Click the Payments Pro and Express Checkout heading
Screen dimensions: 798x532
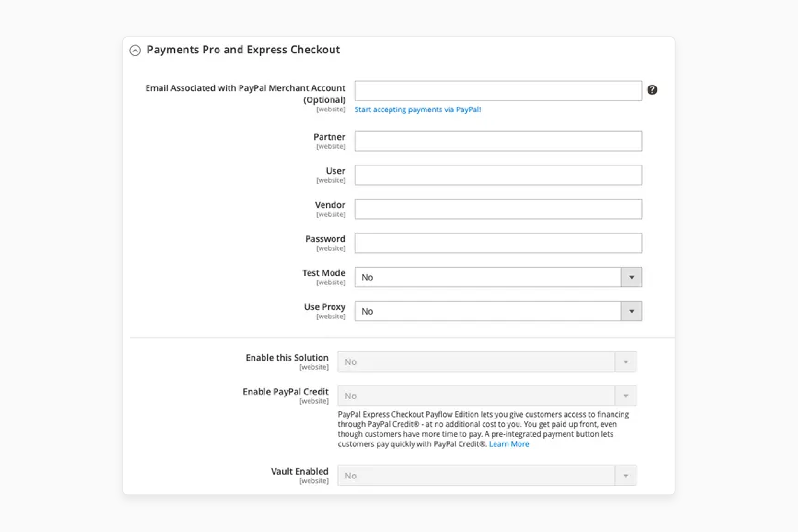(243, 50)
